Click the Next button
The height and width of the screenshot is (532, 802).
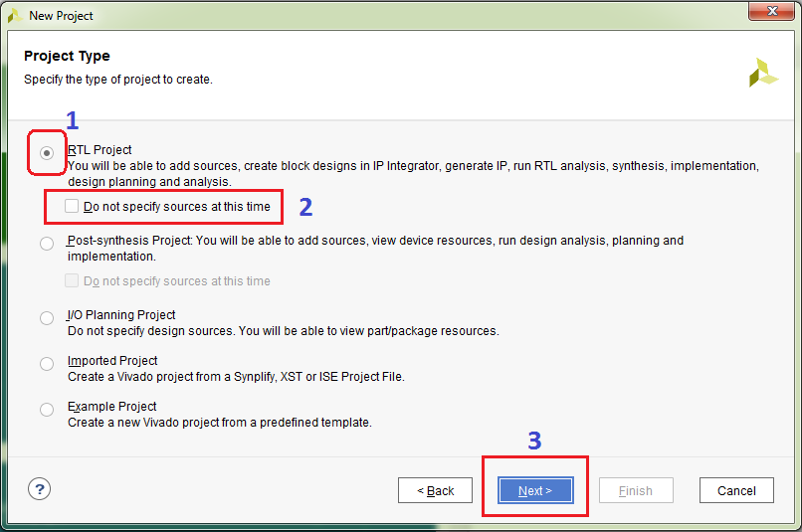(535, 490)
